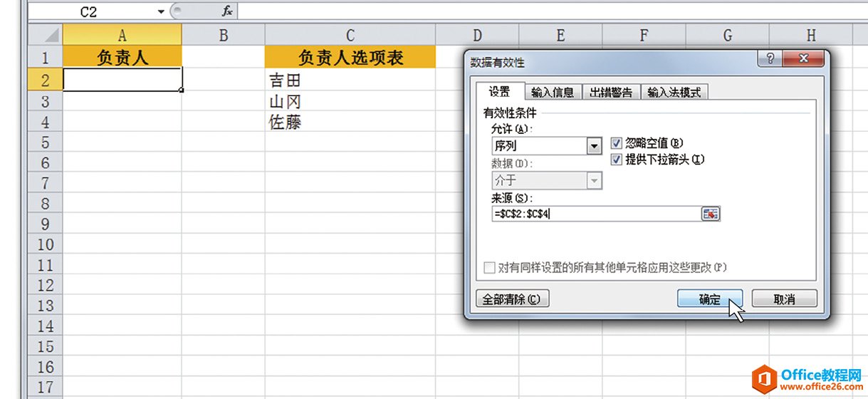Select row 5 header

click(46, 142)
